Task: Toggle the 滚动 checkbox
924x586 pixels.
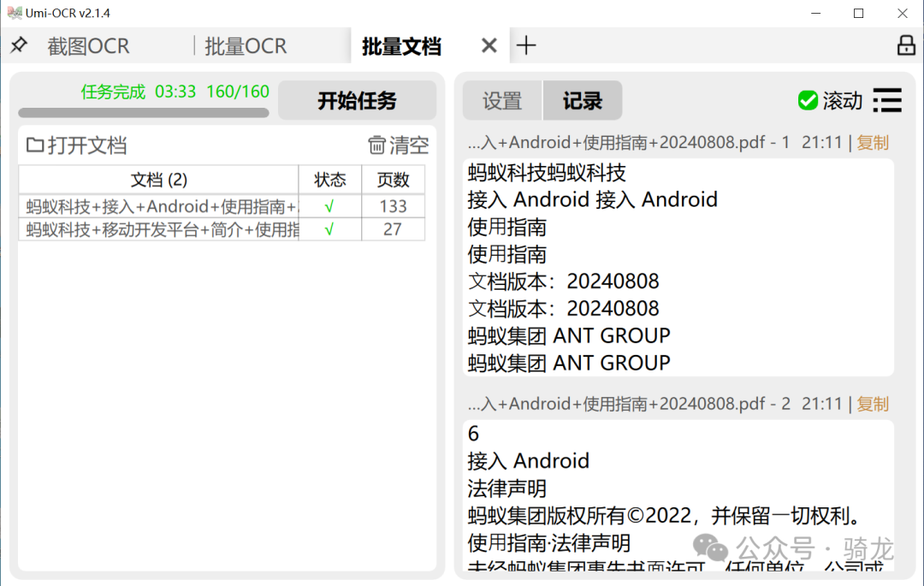Action: [x=807, y=101]
